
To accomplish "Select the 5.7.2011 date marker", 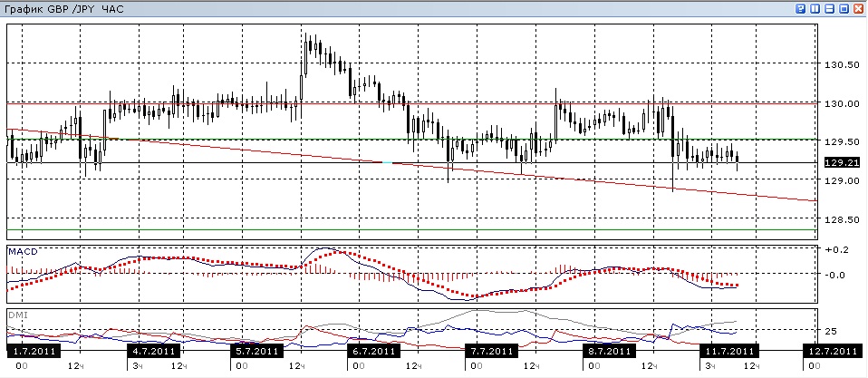I will pyautogui.click(x=257, y=351).
